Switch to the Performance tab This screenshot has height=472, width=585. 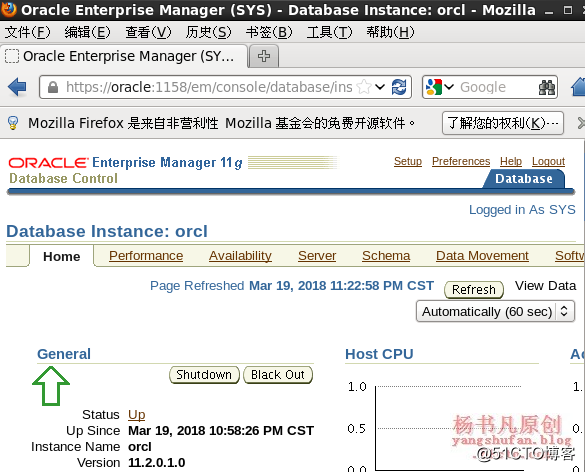pyautogui.click(x=146, y=256)
